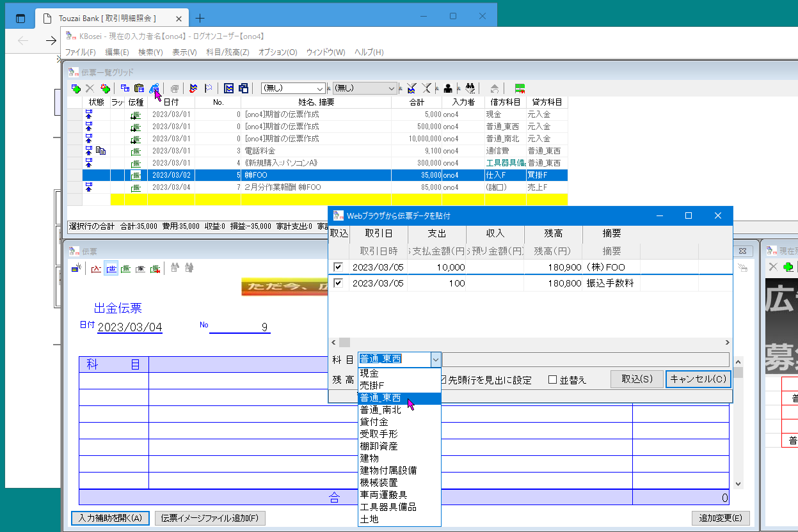Viewport: 798px width, 532px height.
Task: Open the 科目 combo box dropdown arrow
Action: click(436, 359)
